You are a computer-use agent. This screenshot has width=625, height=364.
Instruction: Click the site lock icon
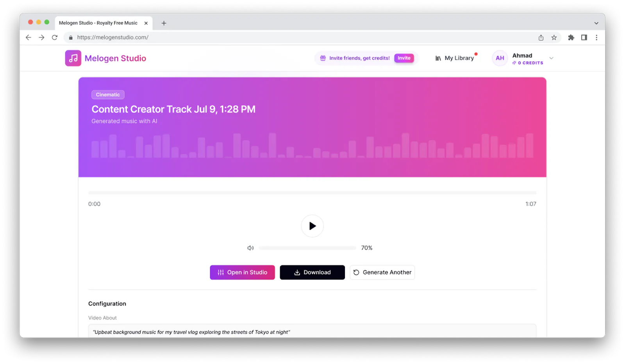click(71, 37)
